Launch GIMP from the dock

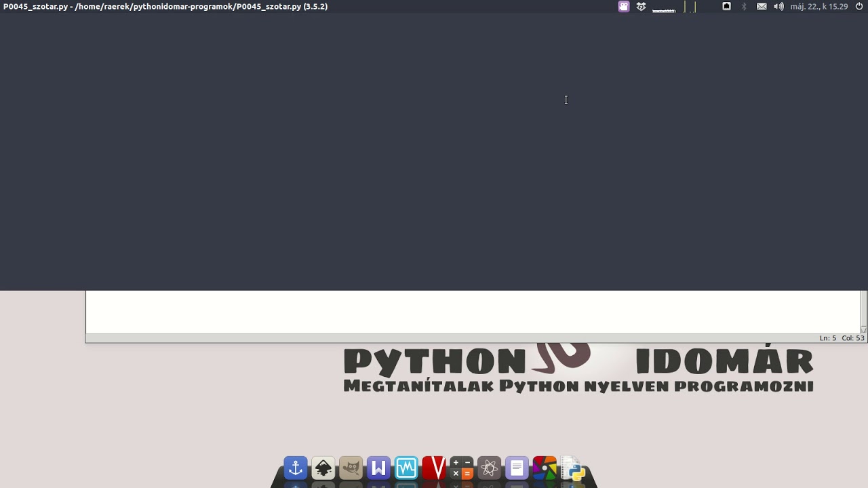click(351, 468)
